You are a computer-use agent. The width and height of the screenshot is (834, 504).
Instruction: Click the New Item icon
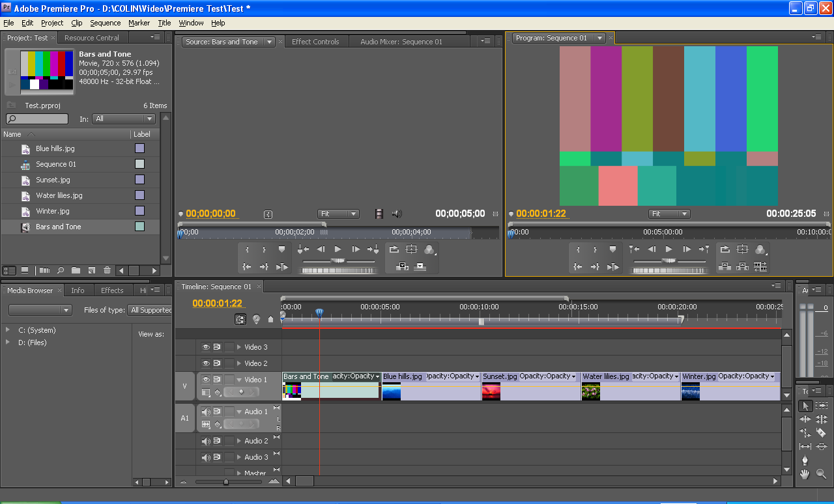91,270
